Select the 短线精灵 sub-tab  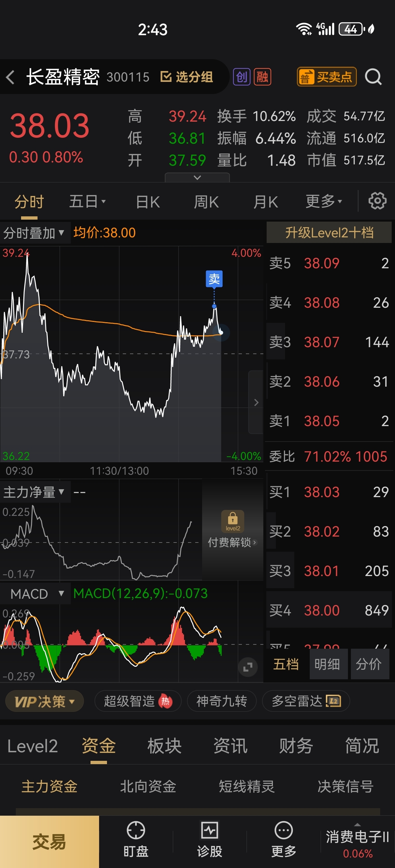pos(247,786)
